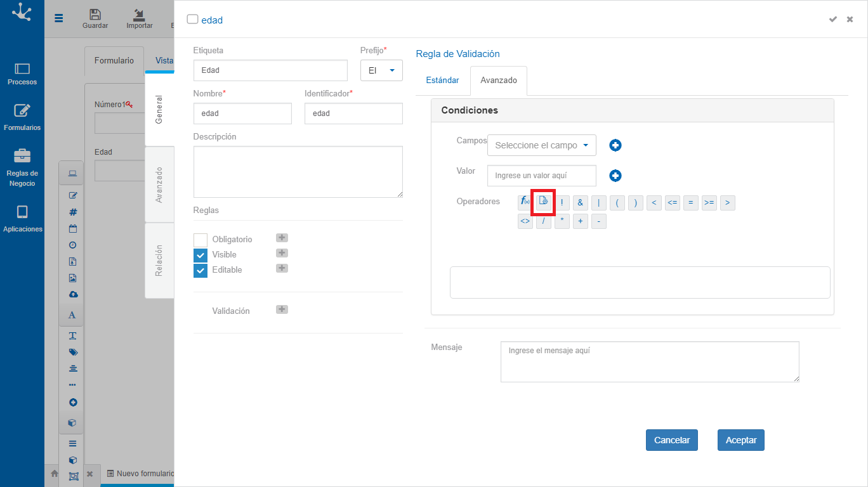Click the Mensaje text area
This screenshot has height=487, width=868.
pyautogui.click(x=650, y=362)
